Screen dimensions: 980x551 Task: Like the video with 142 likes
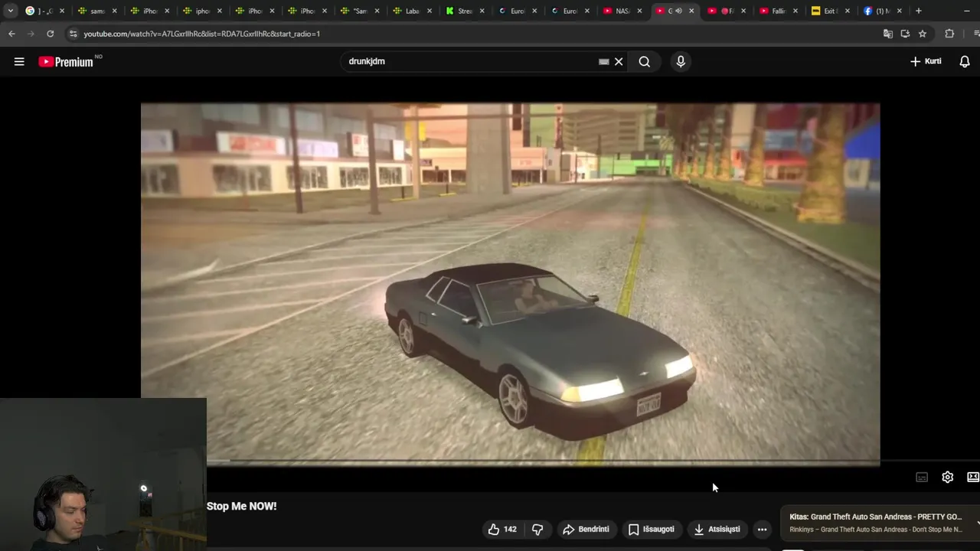click(502, 529)
